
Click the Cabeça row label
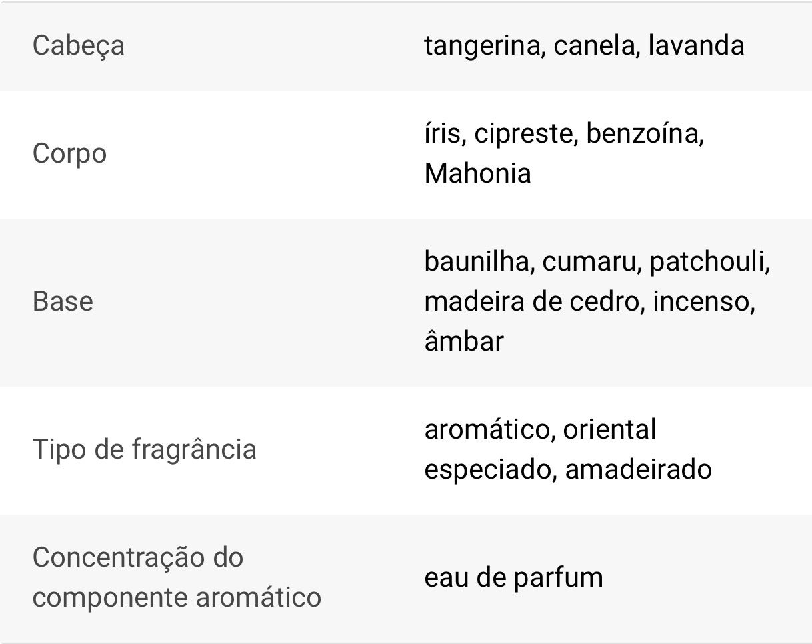click(78, 46)
